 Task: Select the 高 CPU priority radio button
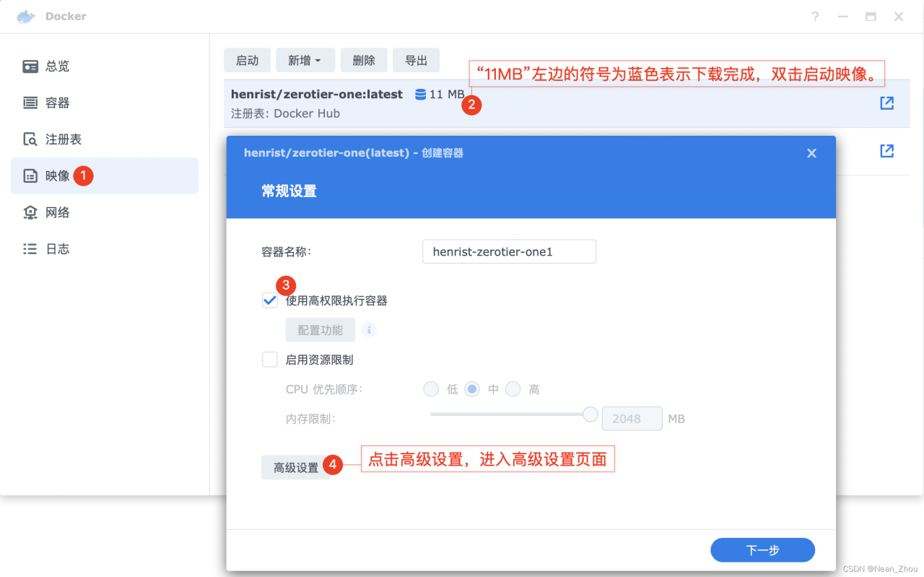[x=513, y=389]
